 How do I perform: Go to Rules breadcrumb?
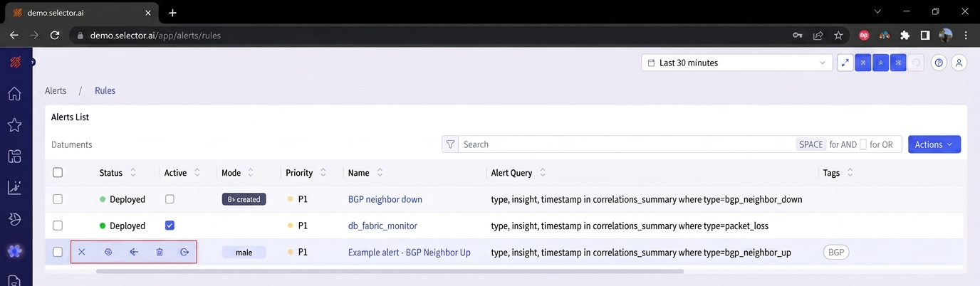click(x=105, y=91)
